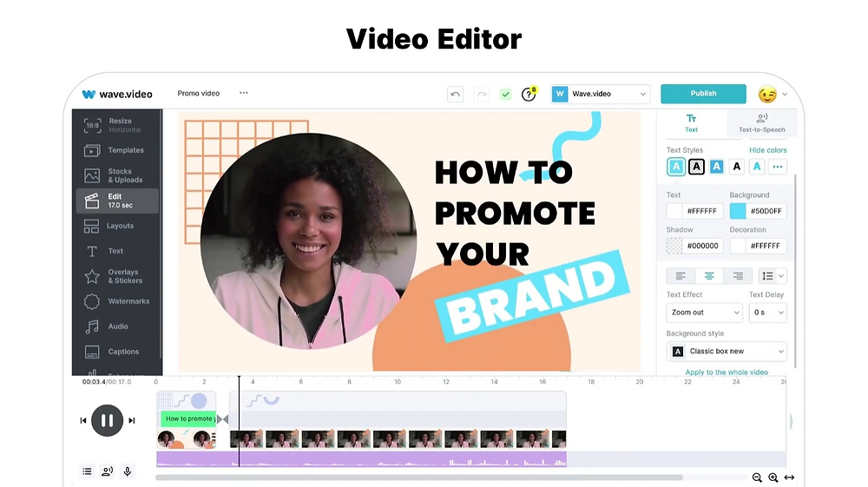Open the line spacing dropdown
The height and width of the screenshot is (487, 868).
tap(773, 276)
